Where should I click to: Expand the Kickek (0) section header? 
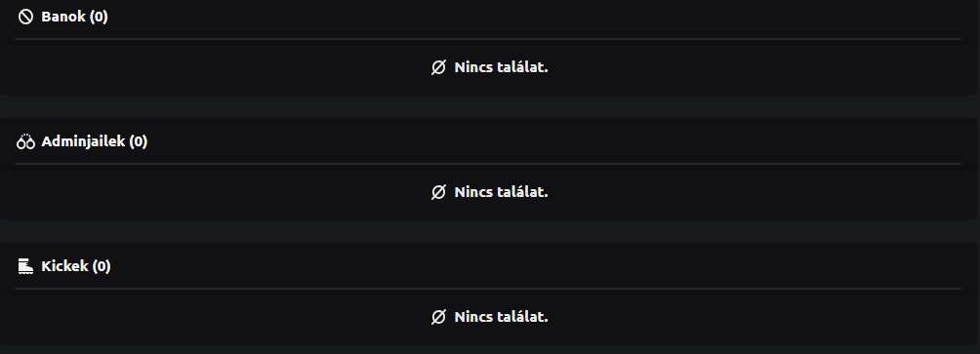75,266
